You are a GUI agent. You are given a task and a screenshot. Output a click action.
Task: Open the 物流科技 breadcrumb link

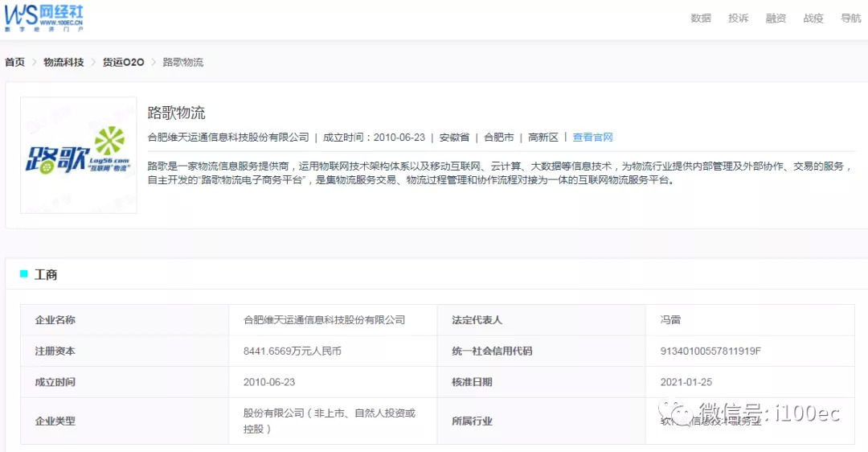click(x=63, y=62)
